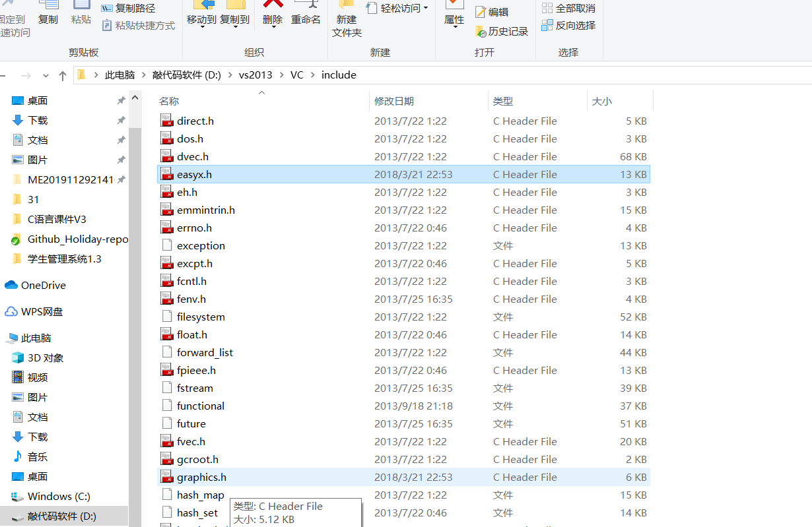Select the dos.h file icon

point(167,139)
